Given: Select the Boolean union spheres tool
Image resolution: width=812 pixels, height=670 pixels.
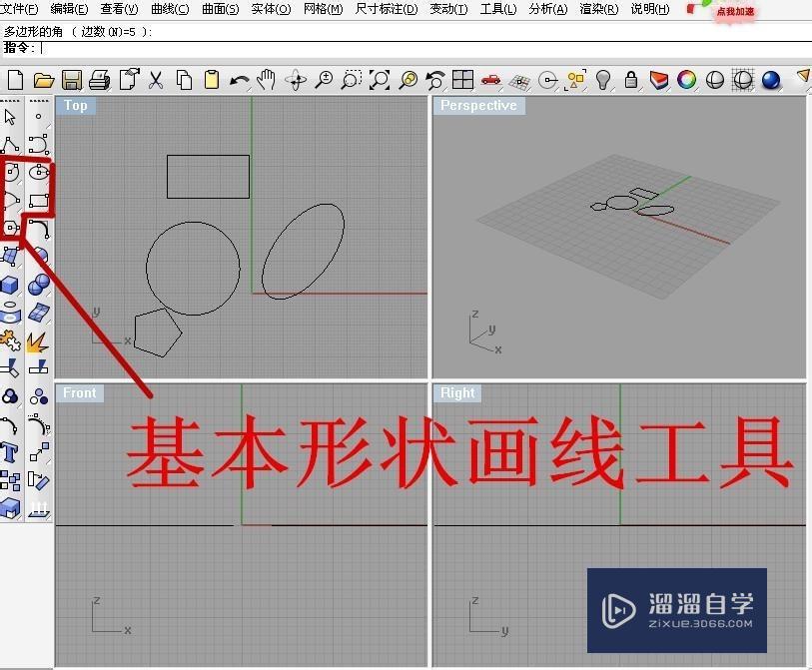Looking at the screenshot, I should click(39, 285).
